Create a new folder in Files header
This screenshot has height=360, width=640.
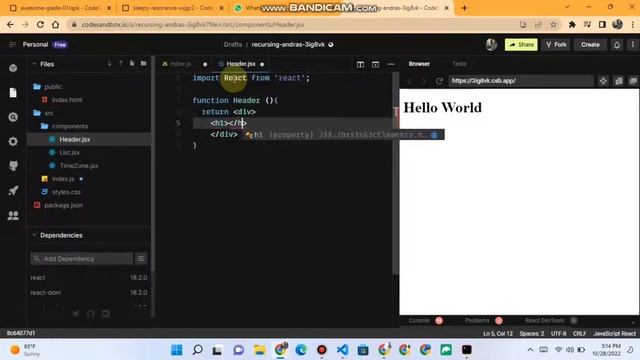click(x=144, y=64)
